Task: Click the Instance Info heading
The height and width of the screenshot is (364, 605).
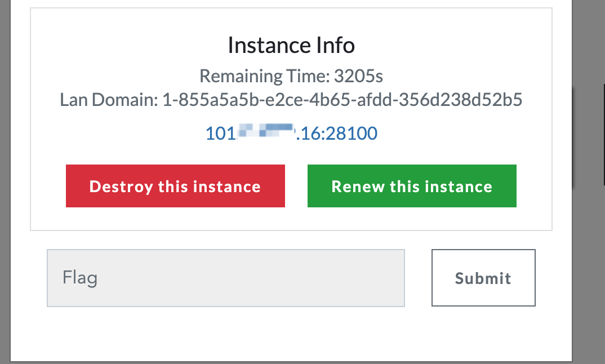Action: coord(291,45)
